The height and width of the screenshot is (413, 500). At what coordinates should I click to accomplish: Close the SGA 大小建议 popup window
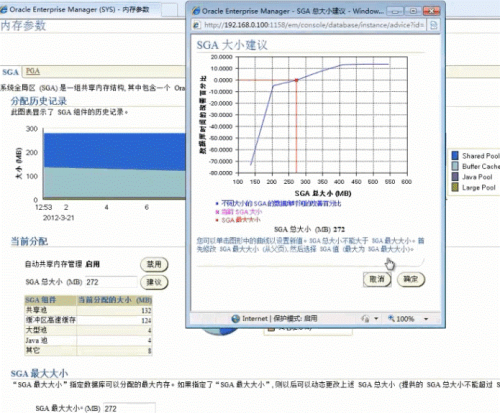(x=431, y=11)
